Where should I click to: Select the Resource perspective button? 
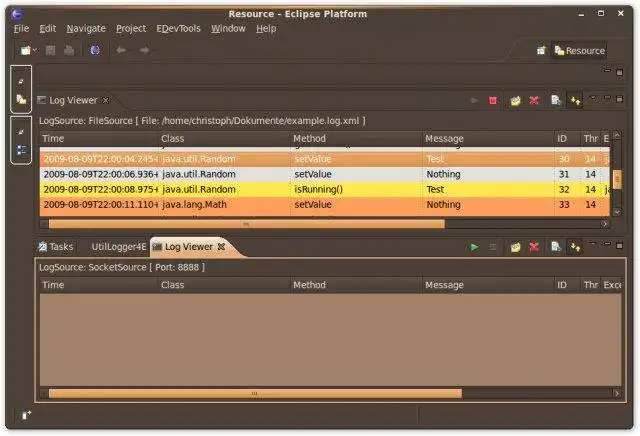pos(580,51)
